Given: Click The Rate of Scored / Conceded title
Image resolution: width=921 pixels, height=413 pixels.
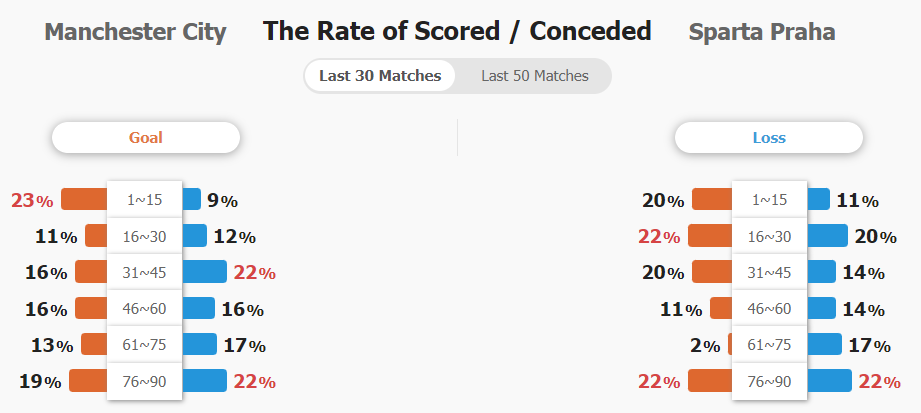Looking at the screenshot, I should 457,31.
